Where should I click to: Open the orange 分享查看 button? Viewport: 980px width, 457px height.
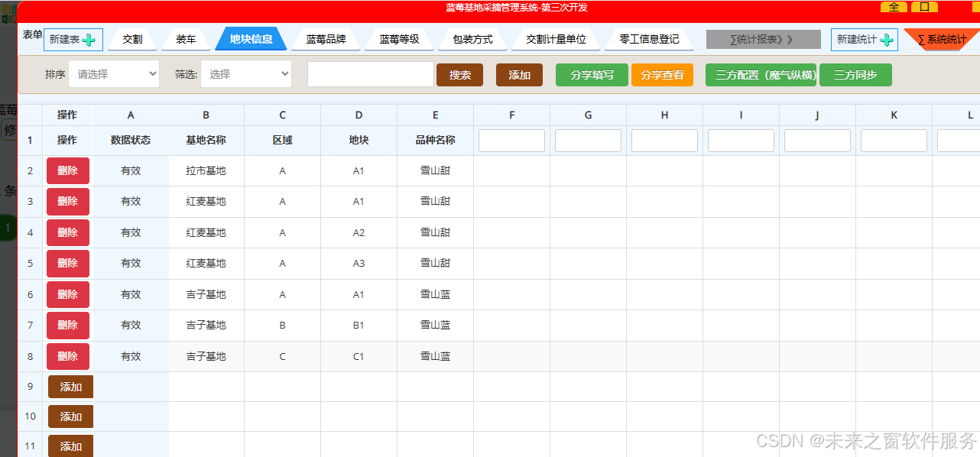coord(662,75)
